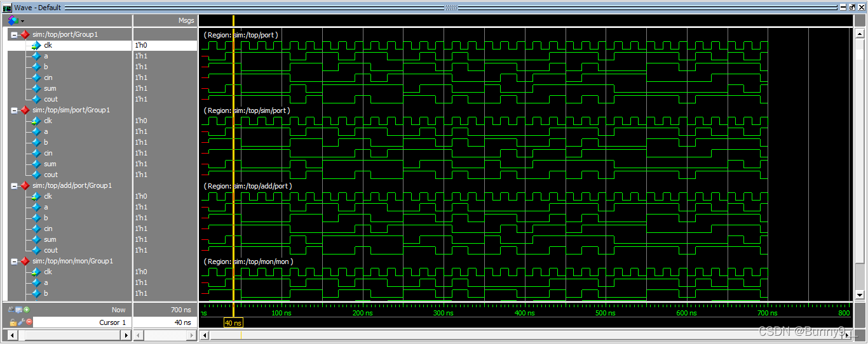Select signal sum in sim:/top/add/port group

[x=50, y=239]
